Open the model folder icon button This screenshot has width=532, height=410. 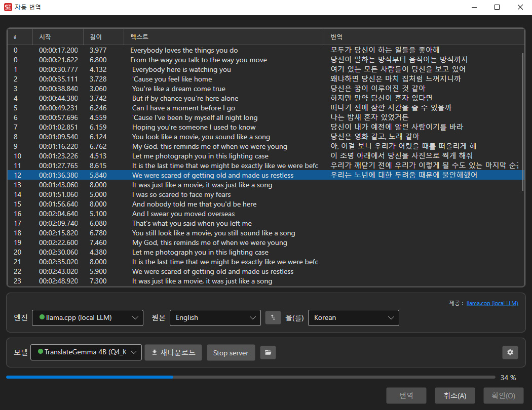click(268, 352)
